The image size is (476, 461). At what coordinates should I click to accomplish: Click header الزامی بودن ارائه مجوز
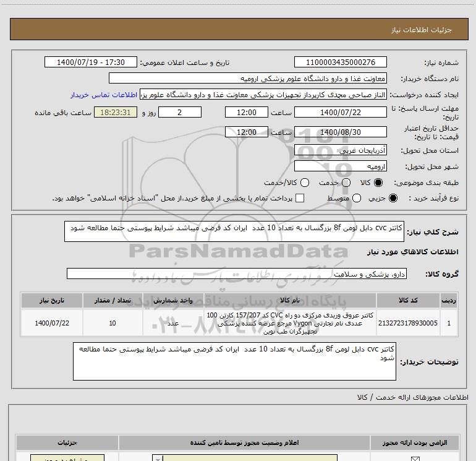click(x=415, y=442)
